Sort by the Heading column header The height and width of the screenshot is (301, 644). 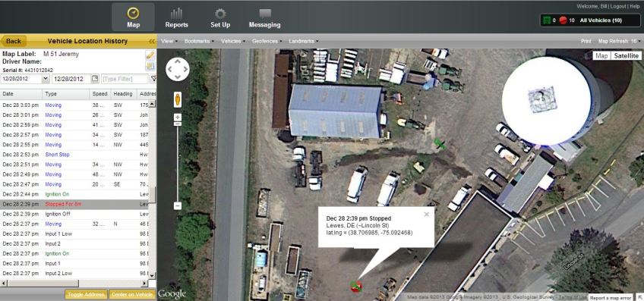tap(124, 94)
